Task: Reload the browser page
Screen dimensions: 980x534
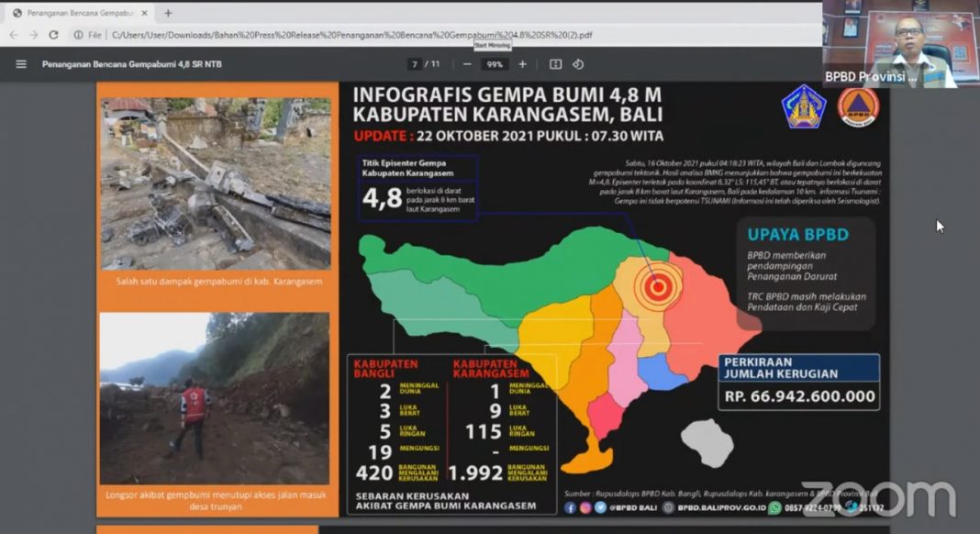Action: click(53, 35)
